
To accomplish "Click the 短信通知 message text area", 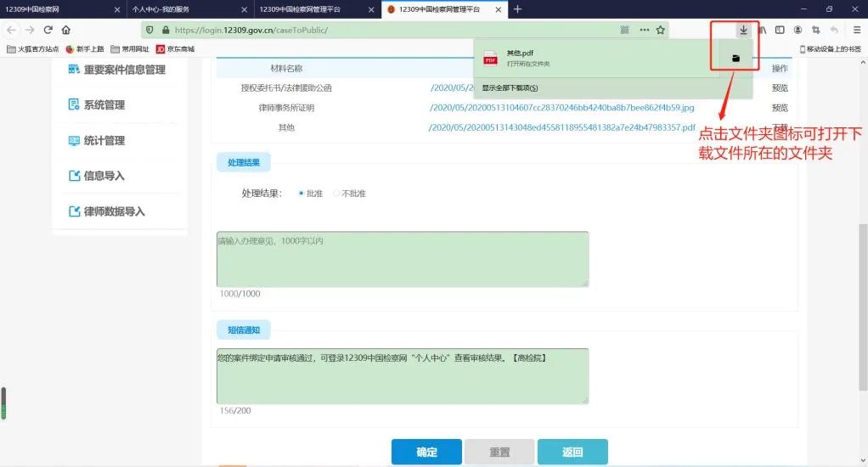I will click(x=403, y=375).
